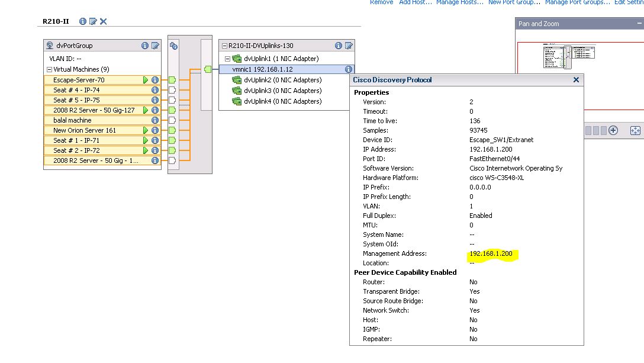Click the Pan and Zoom overview thumbnail

click(569, 57)
